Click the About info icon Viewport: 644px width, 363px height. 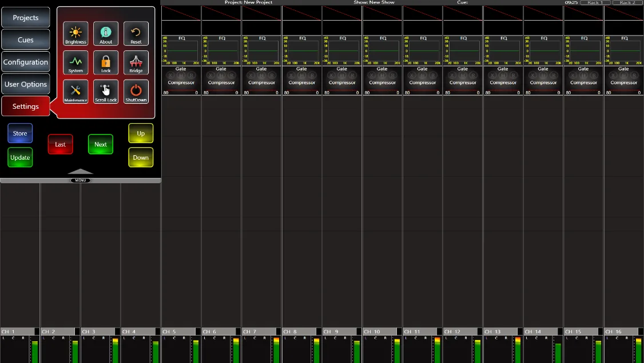tap(106, 33)
